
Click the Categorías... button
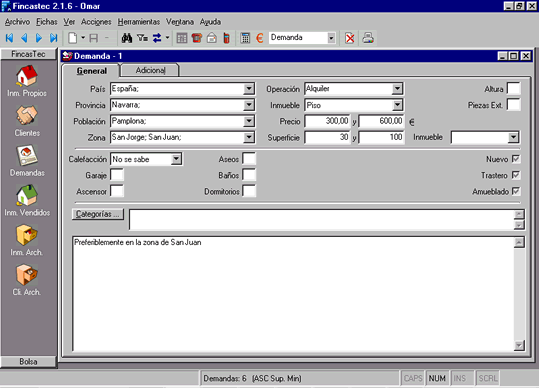98,214
